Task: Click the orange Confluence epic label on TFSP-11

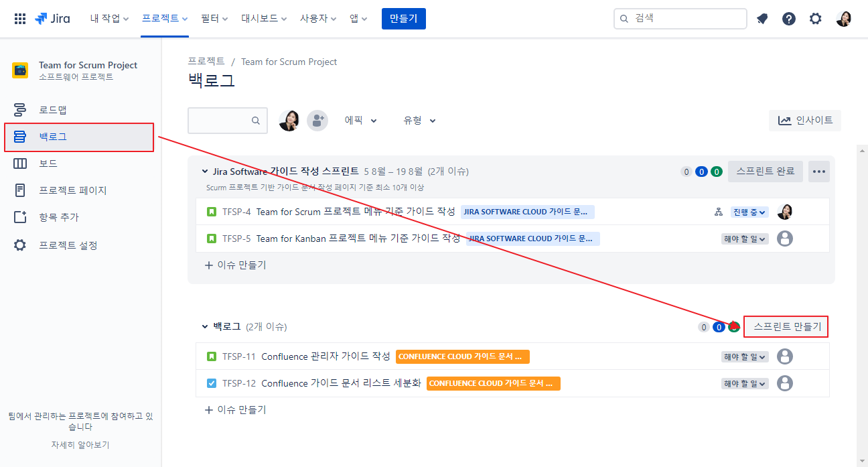Action: (462, 356)
